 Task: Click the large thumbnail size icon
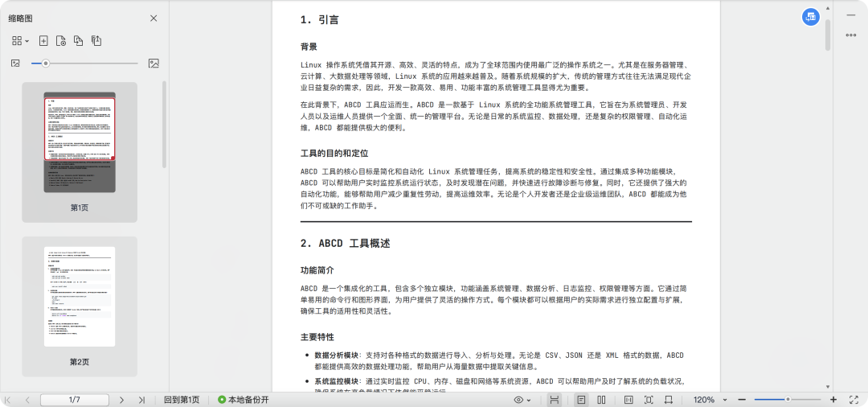pos(154,64)
